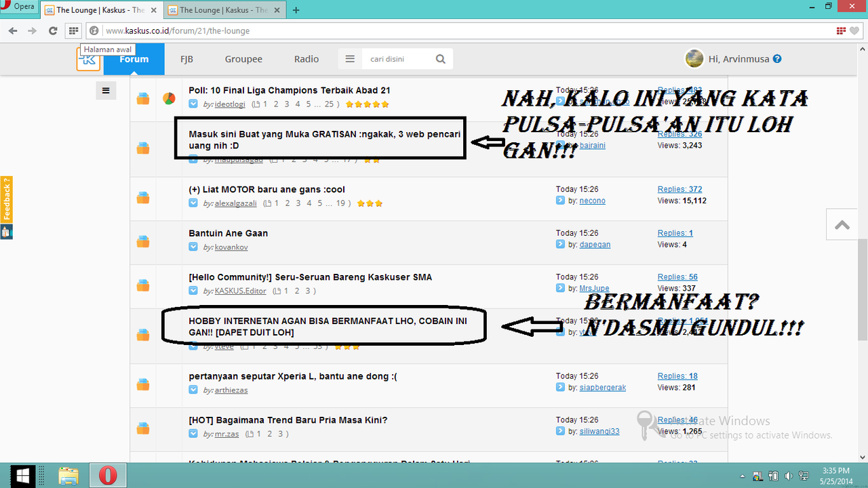Switch to the Forum navigation tab

click(134, 59)
